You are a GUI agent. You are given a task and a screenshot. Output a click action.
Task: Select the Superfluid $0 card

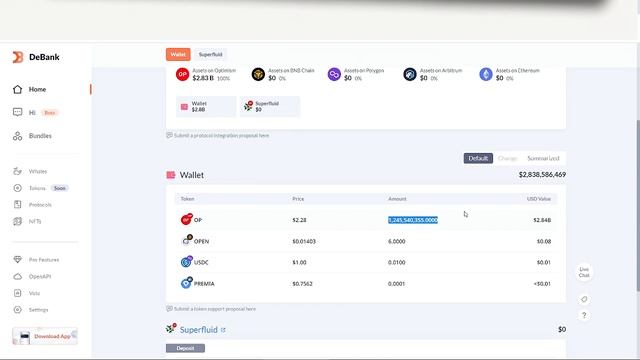(x=270, y=107)
